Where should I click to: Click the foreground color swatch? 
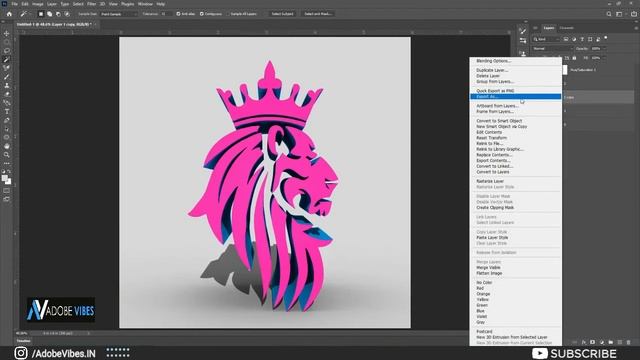click(5, 178)
